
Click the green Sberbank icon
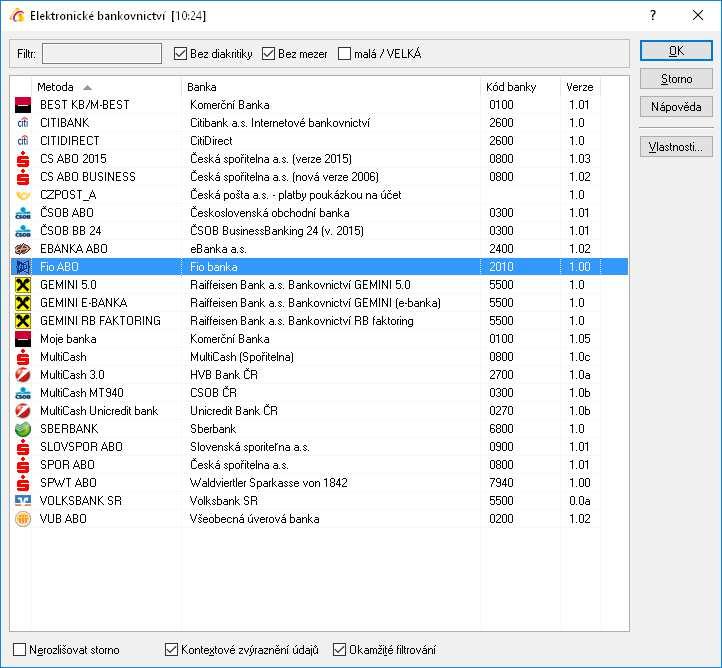coord(23,429)
